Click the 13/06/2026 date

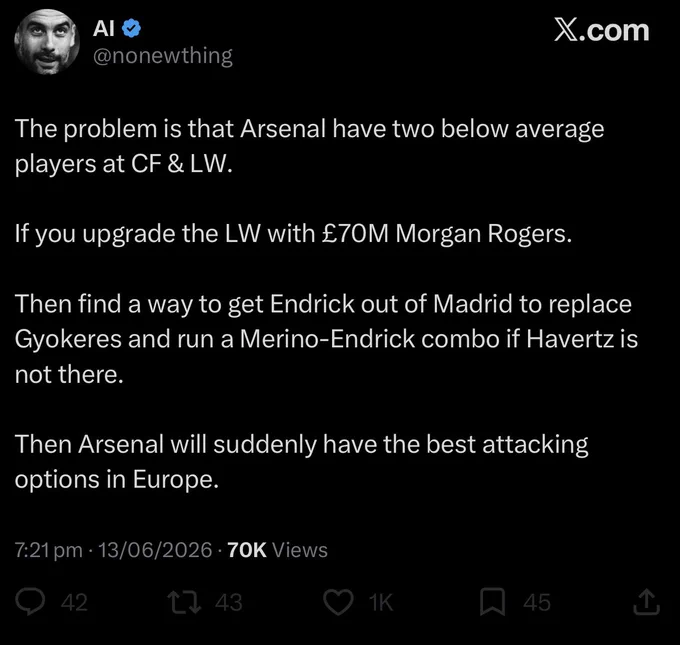tap(155, 550)
